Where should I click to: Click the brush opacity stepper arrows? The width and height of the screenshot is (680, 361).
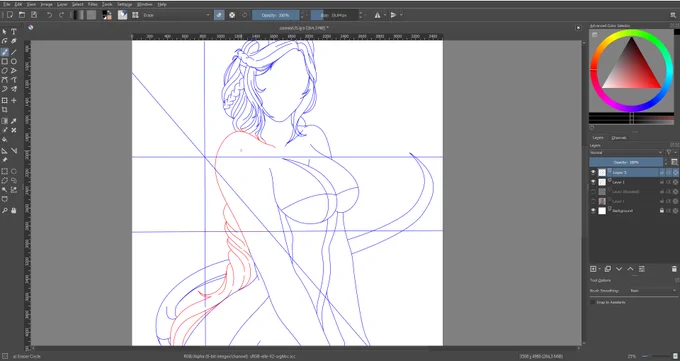click(302, 15)
